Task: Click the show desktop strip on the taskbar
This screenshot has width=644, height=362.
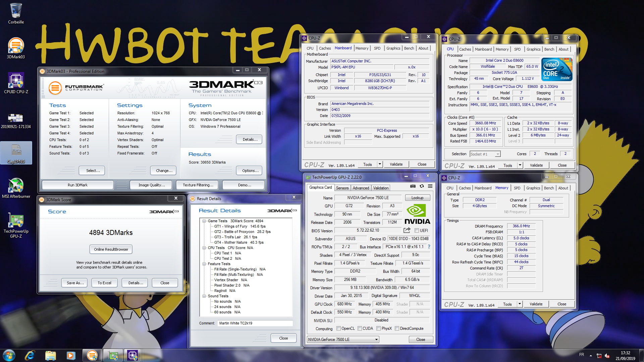Action: (641, 355)
